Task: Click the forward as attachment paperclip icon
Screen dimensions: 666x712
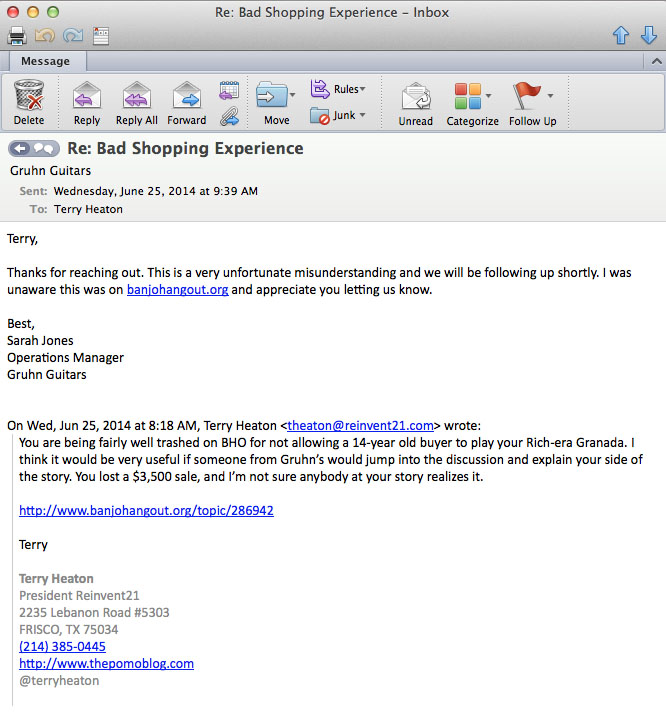Action: click(x=229, y=116)
